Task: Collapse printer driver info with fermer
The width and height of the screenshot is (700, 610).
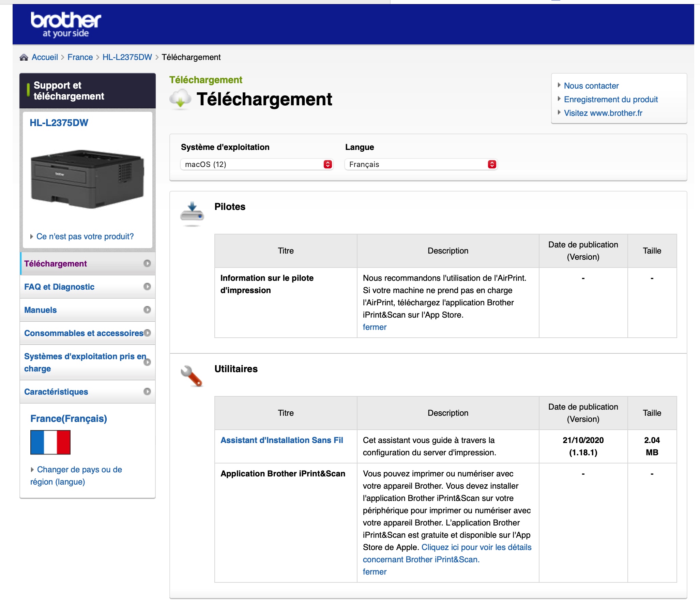Action: pyautogui.click(x=374, y=327)
